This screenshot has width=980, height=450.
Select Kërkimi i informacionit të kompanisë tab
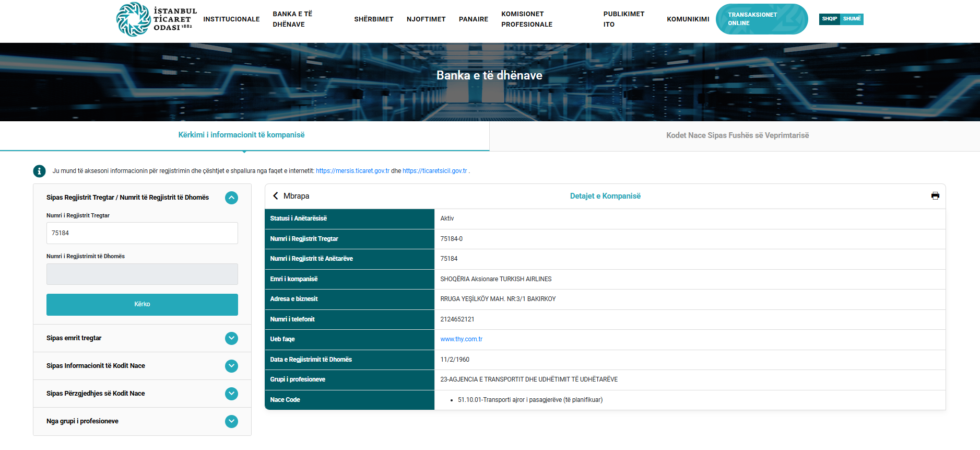241,135
